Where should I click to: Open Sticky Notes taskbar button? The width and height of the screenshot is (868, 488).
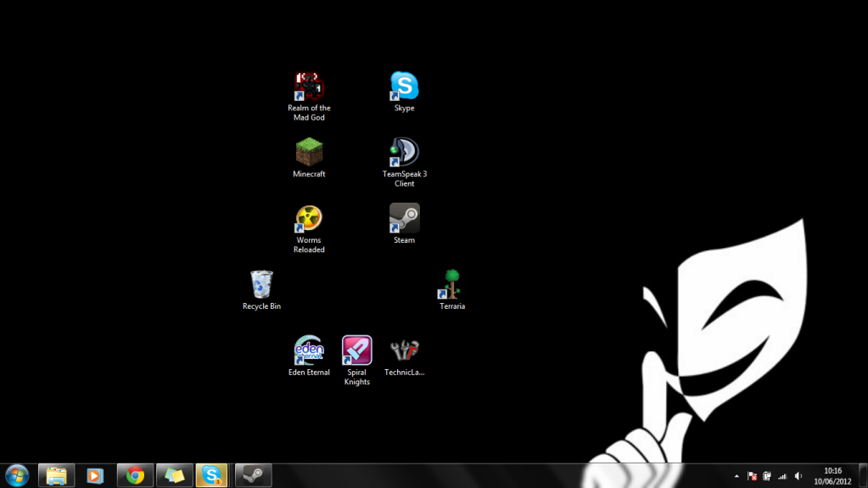pos(175,476)
